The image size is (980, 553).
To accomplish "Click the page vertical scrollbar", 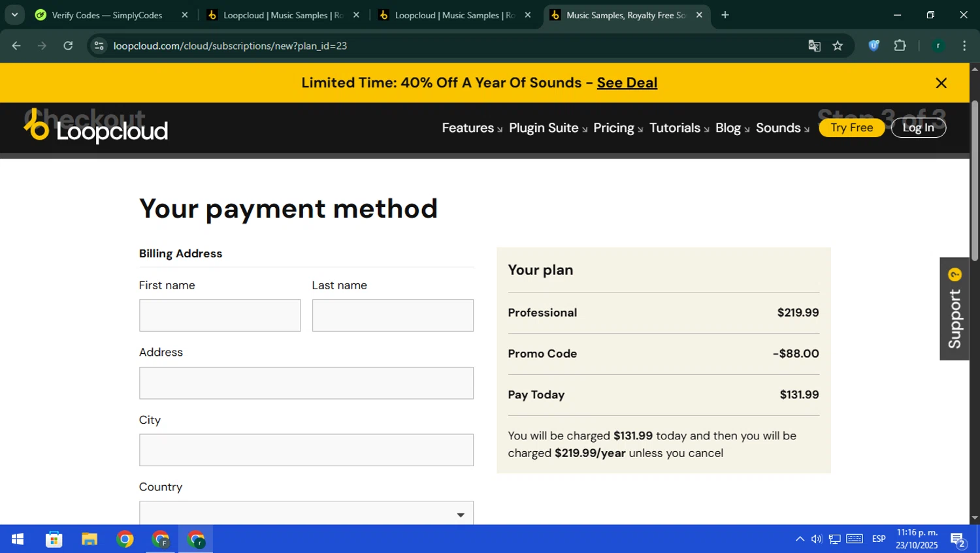I will pyautogui.click(x=975, y=180).
